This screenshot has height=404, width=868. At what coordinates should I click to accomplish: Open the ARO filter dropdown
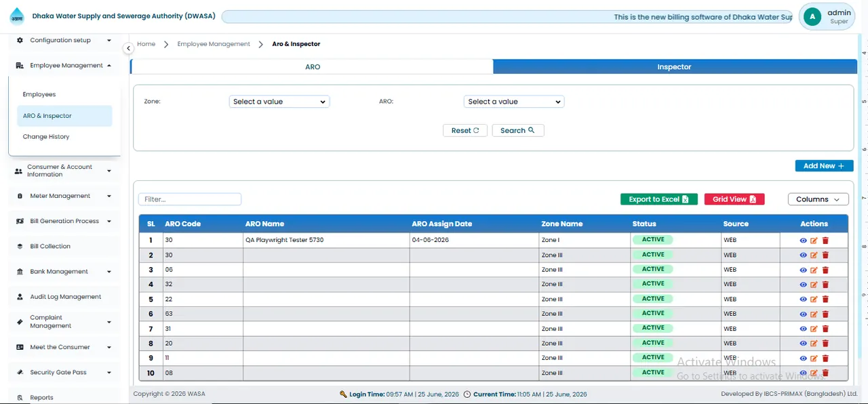(514, 102)
